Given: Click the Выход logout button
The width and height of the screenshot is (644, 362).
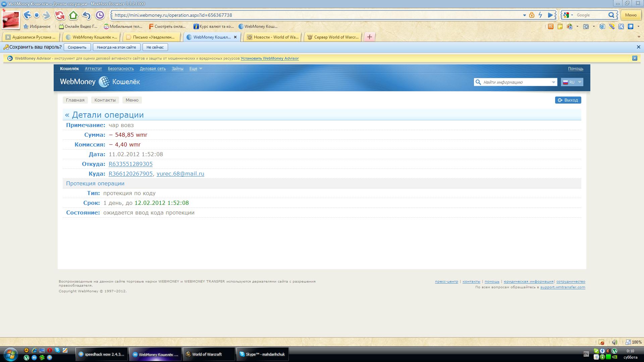Looking at the screenshot, I should [x=568, y=100].
